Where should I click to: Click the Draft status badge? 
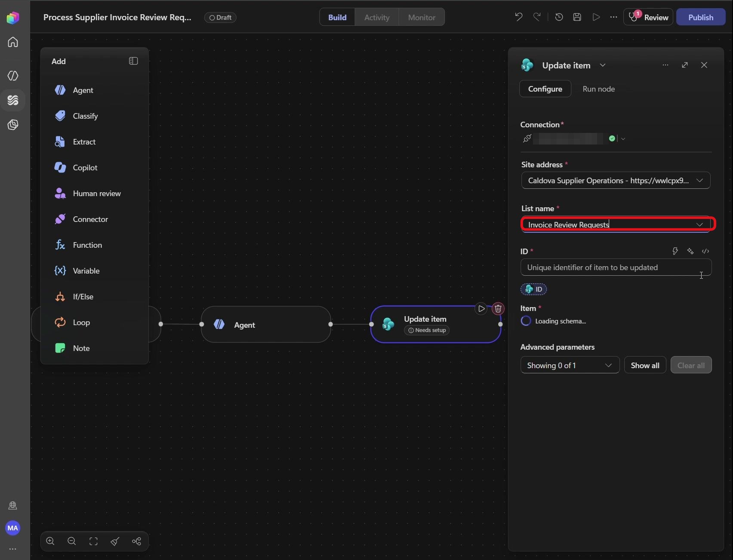[x=220, y=17]
